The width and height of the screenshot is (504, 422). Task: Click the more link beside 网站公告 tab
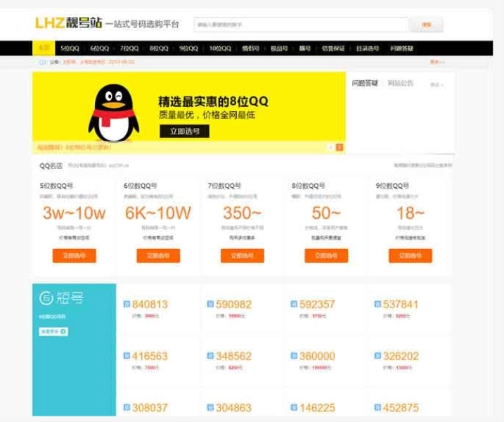437,84
